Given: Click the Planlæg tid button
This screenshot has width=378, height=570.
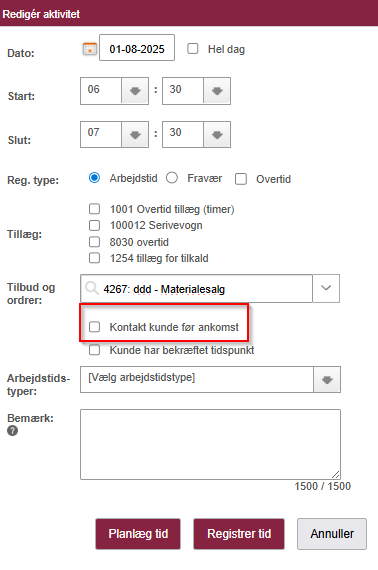Looking at the screenshot, I should (x=138, y=534).
